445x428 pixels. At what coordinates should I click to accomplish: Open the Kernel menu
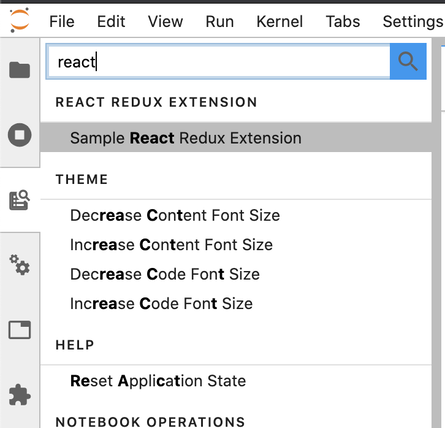pos(280,22)
